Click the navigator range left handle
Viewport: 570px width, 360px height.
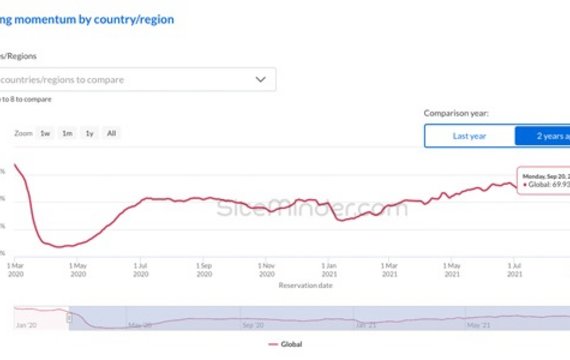[69, 318]
